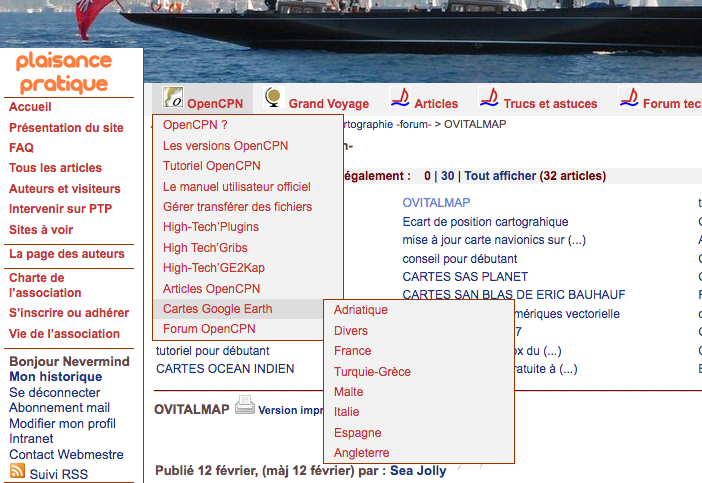Open Vie de l'association
Viewport: 702px width, 483px height.
[64, 334]
